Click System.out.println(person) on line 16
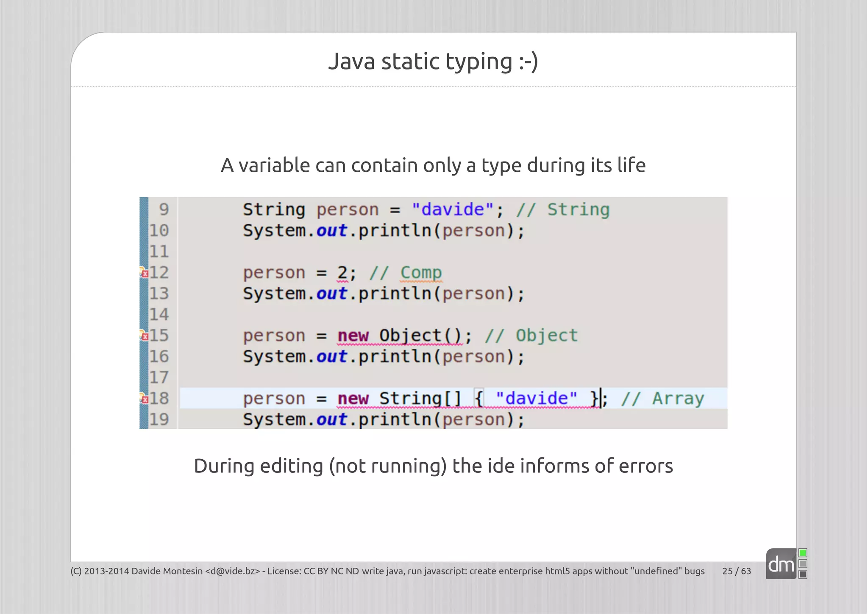 point(384,357)
